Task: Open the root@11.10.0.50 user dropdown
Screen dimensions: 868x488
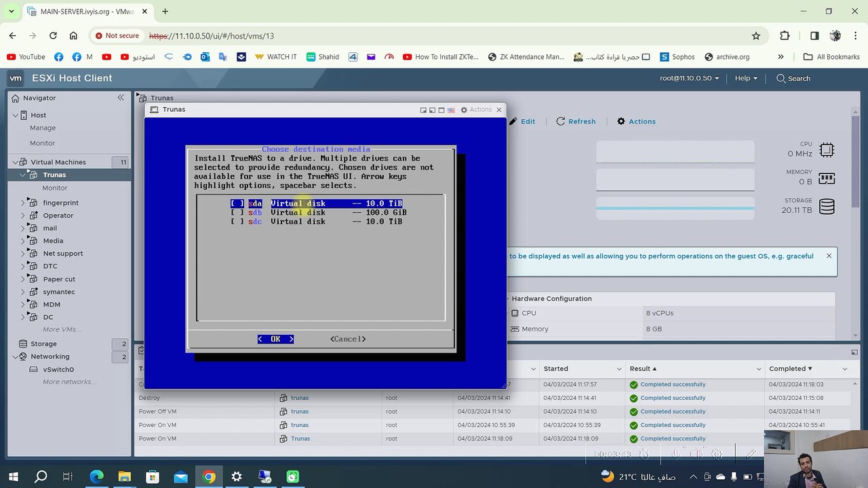Action: coord(690,78)
